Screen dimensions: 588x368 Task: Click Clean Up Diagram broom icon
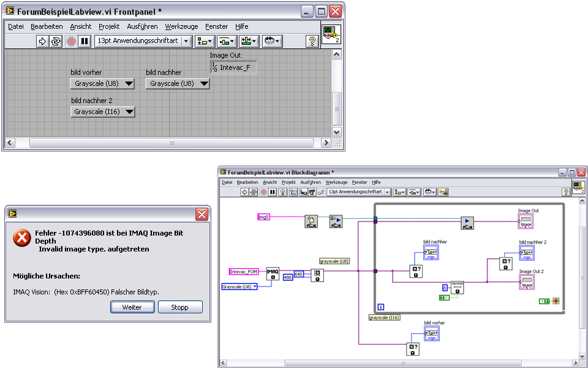tap(443, 192)
